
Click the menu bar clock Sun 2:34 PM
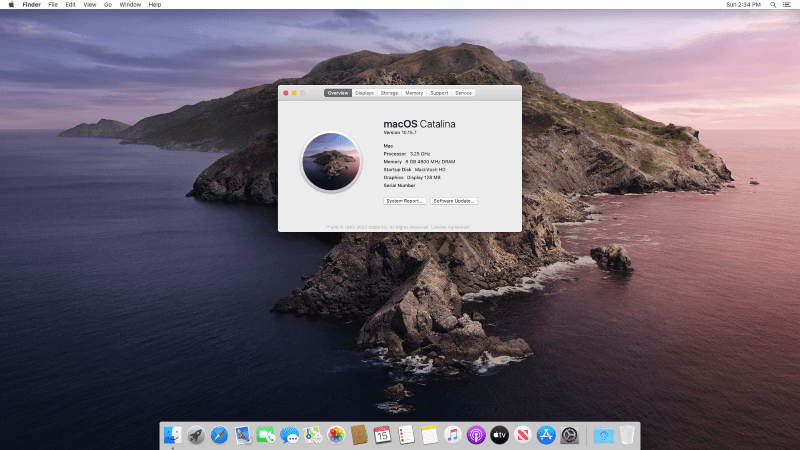tap(743, 5)
